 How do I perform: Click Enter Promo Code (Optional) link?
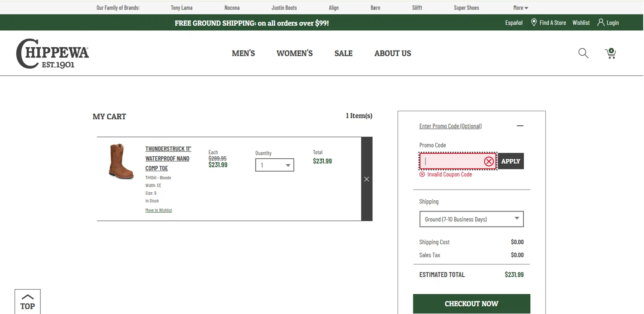click(x=450, y=126)
